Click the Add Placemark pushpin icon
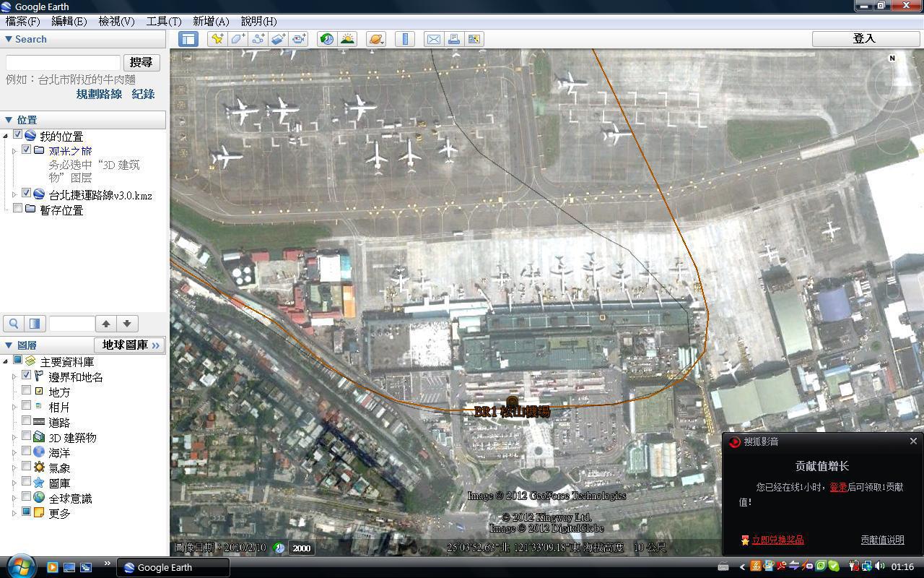 point(217,39)
